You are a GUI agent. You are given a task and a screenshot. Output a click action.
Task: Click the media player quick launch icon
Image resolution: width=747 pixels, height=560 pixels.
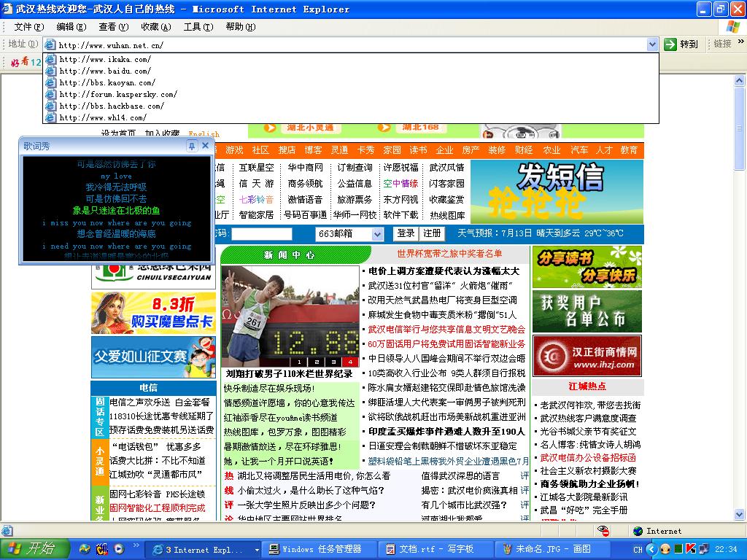pos(119,549)
